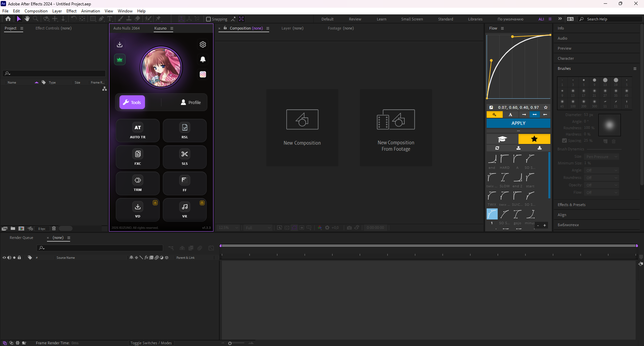Open the AUTO TR tool
The image size is (644, 346).
click(x=138, y=131)
